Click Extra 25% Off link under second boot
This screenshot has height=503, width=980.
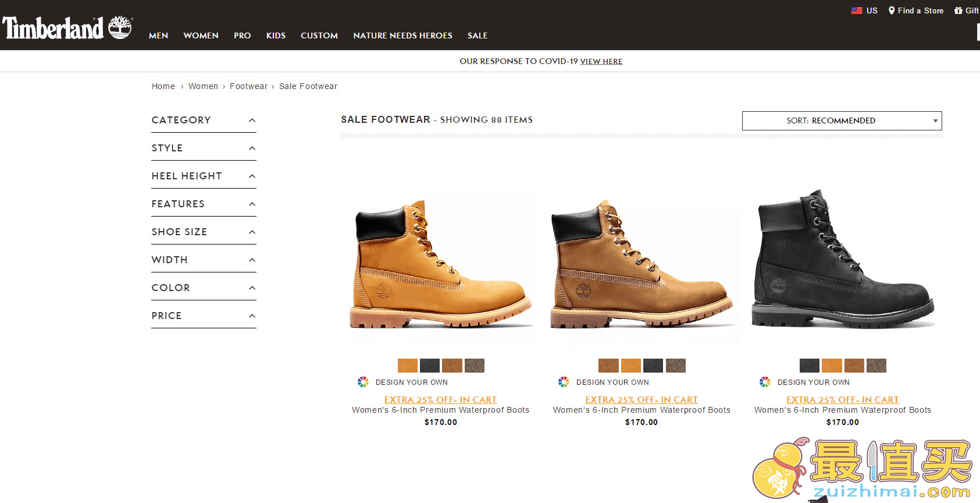tap(642, 399)
